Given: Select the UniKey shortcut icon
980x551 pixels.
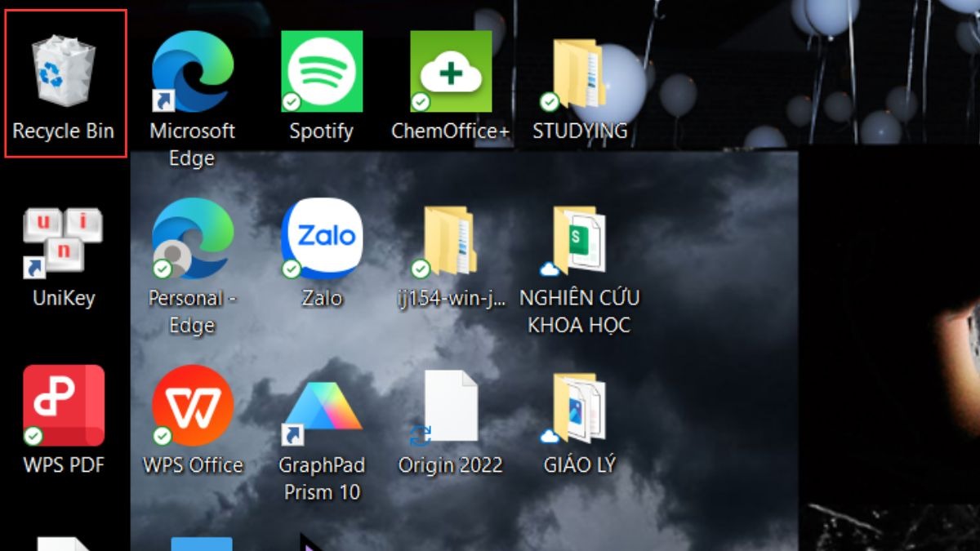Looking at the screenshot, I should 63,242.
